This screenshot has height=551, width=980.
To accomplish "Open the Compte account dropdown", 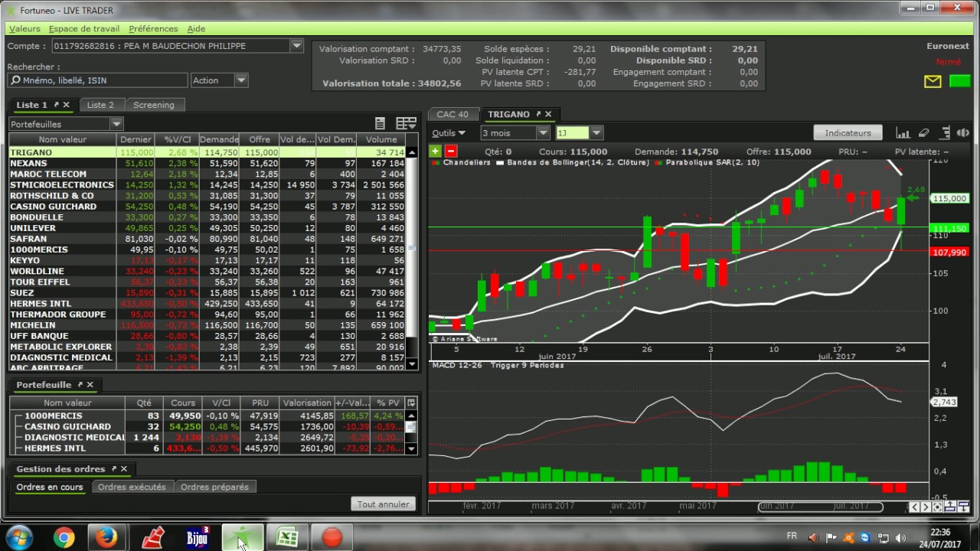I will coord(296,46).
